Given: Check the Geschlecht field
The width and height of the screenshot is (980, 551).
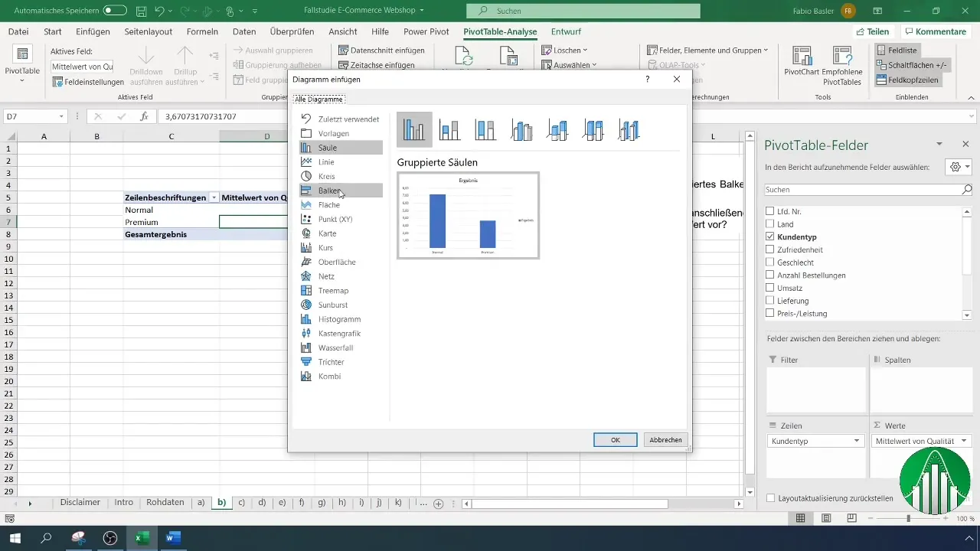Looking at the screenshot, I should tap(770, 262).
